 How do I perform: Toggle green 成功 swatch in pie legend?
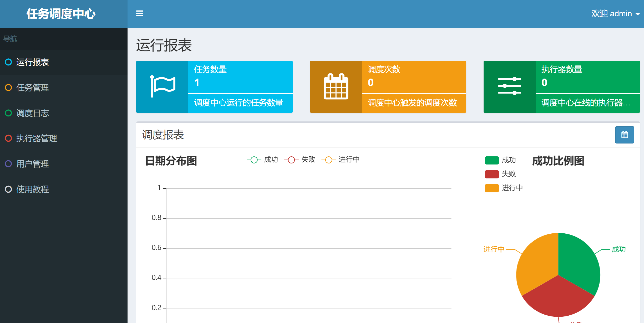click(x=492, y=160)
